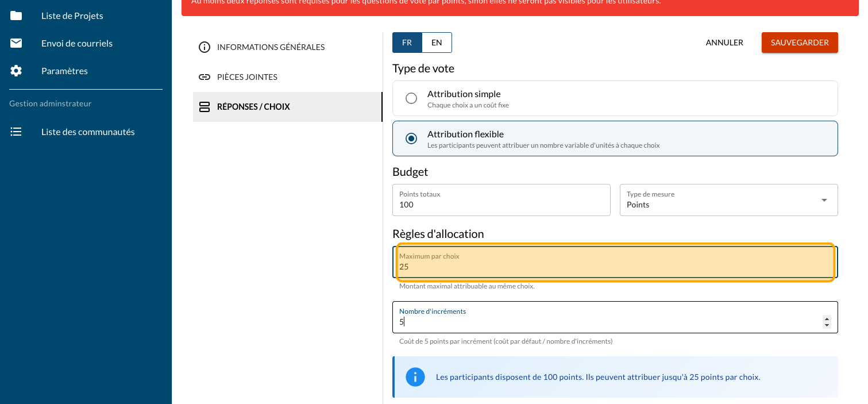Click the folder icon beside Liste de Projets
868x404 pixels.
pyautogui.click(x=16, y=16)
